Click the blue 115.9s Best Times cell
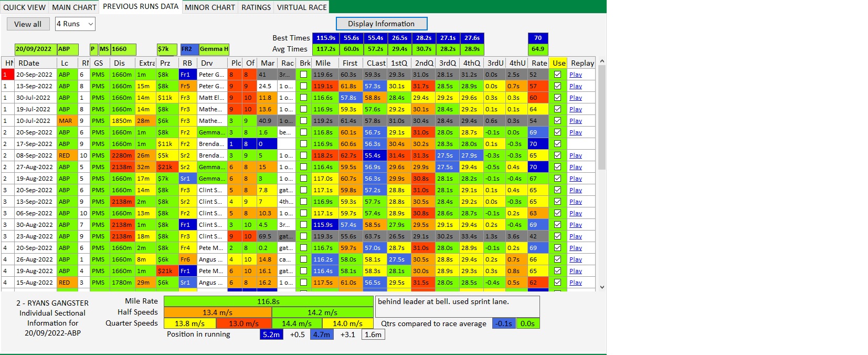Viewport: 868px width, 355px height. [x=325, y=38]
